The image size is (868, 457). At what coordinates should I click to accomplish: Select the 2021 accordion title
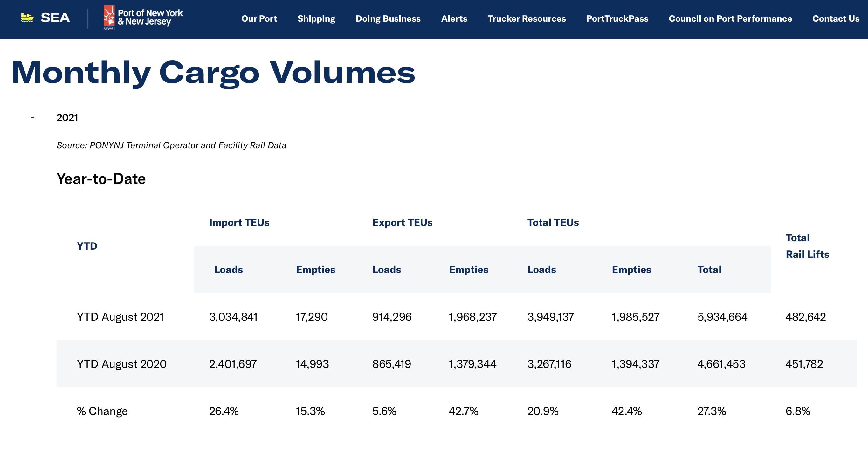point(67,117)
